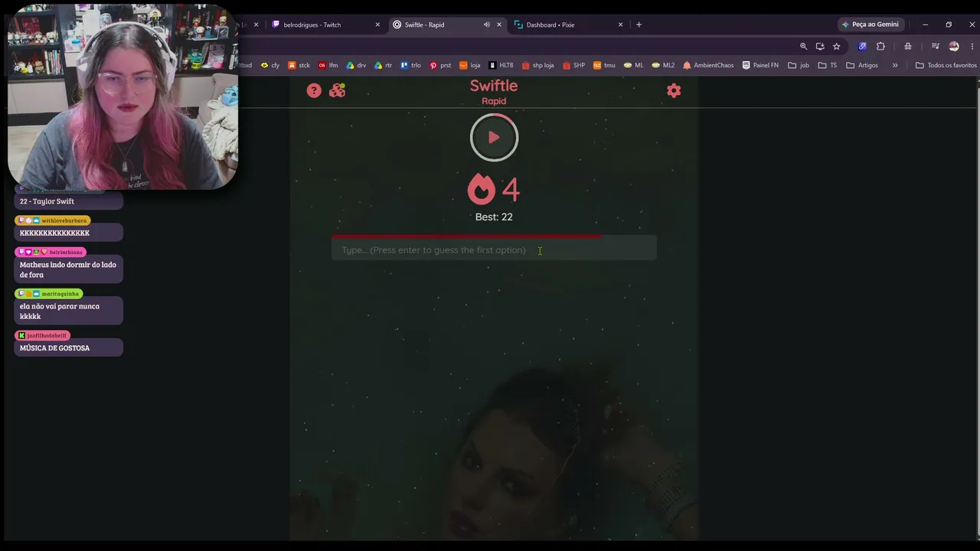Click the streak number 4
Image resolution: width=980 pixels, height=551 pixels.
[511, 190]
